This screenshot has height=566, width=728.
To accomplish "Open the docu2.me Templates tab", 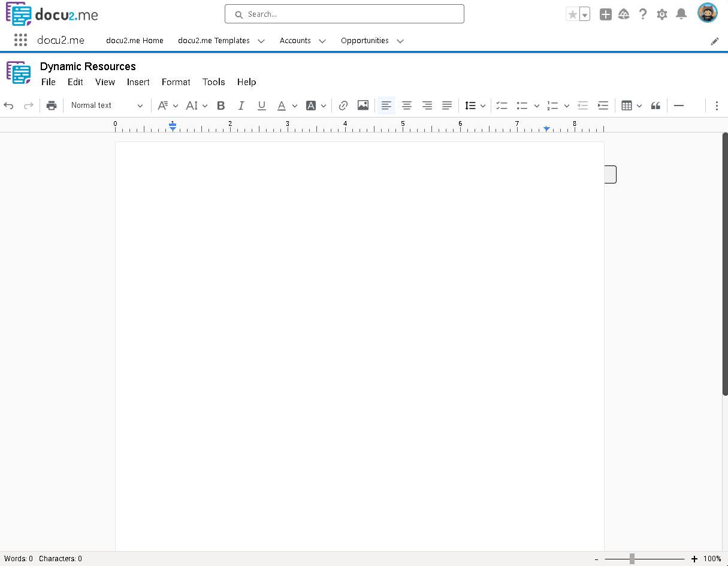I will click(214, 40).
